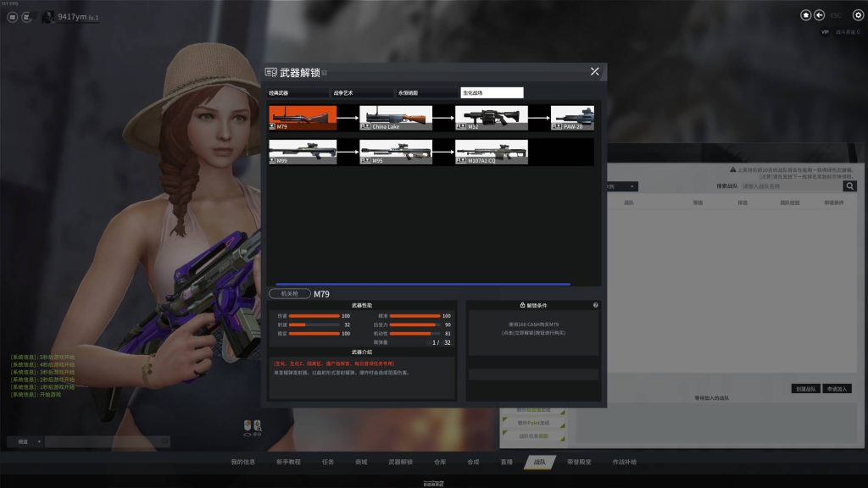Click the chat message input field
Viewport: 868px width, 488px height.
(x=107, y=441)
